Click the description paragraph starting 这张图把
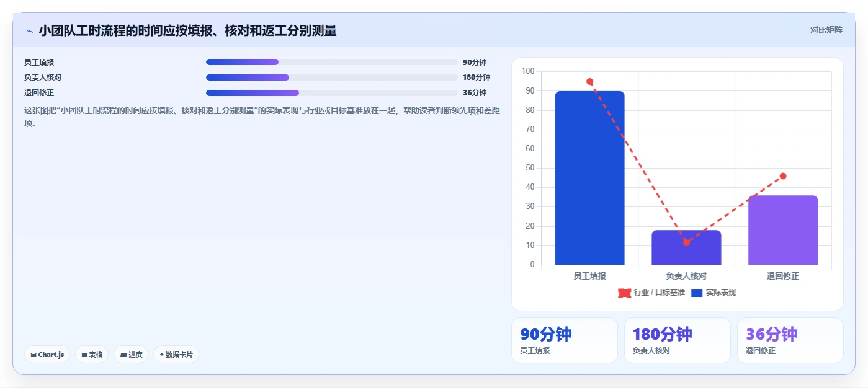The width and height of the screenshot is (868, 388). [262, 117]
